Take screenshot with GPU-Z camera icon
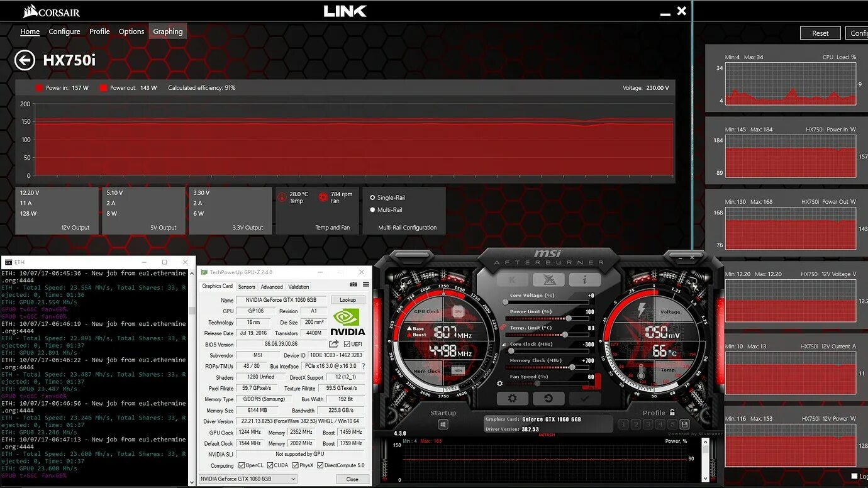The width and height of the screenshot is (868, 488). point(353,285)
